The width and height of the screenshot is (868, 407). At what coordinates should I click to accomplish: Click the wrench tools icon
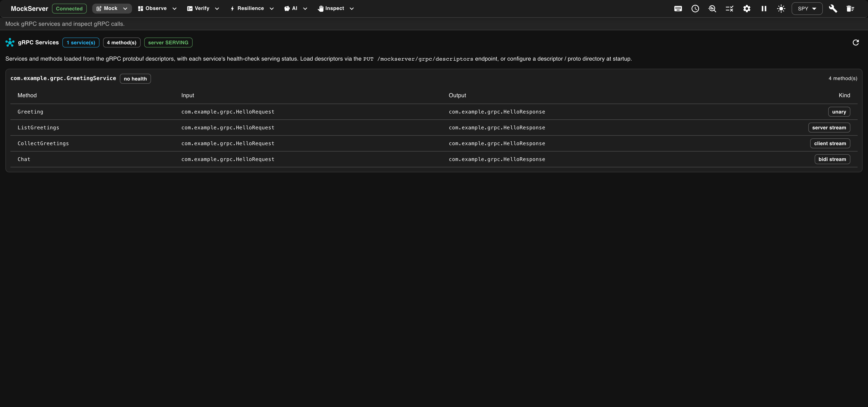(833, 9)
